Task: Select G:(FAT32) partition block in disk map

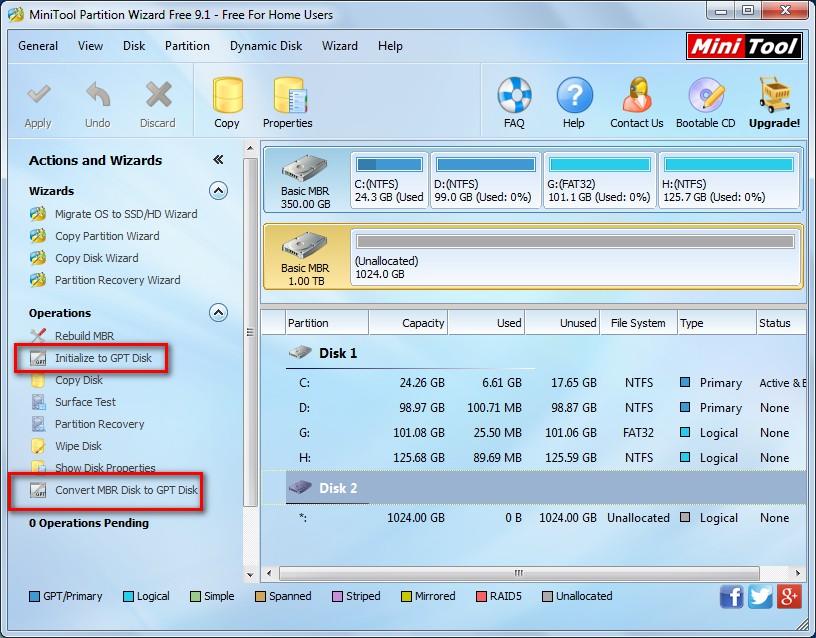Action: click(x=599, y=180)
